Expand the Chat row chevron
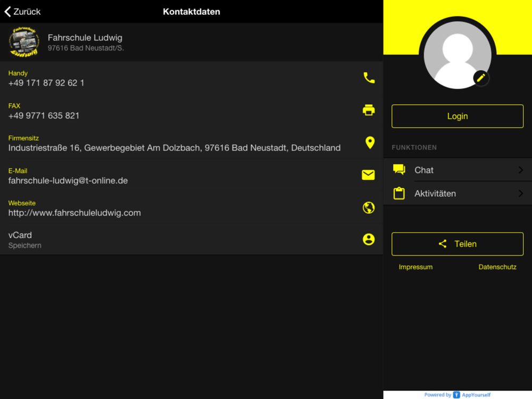Viewport: 532px width, 399px height. pos(521,170)
